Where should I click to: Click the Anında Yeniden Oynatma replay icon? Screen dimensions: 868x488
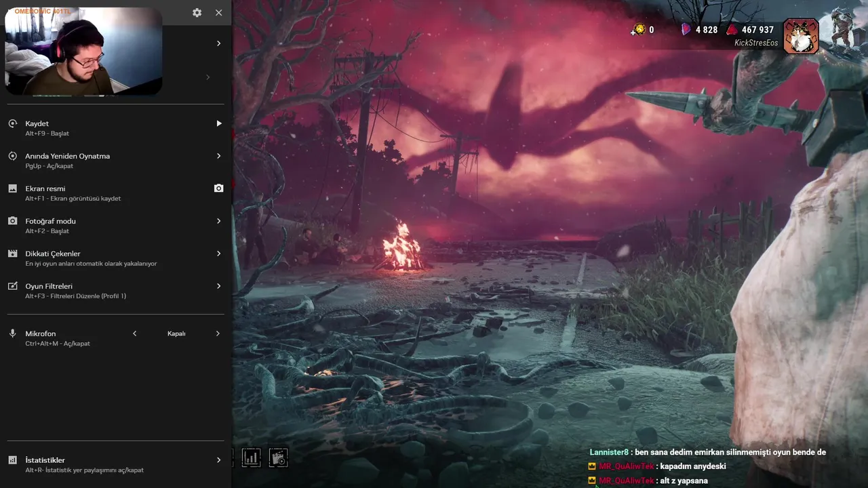pyautogui.click(x=12, y=156)
